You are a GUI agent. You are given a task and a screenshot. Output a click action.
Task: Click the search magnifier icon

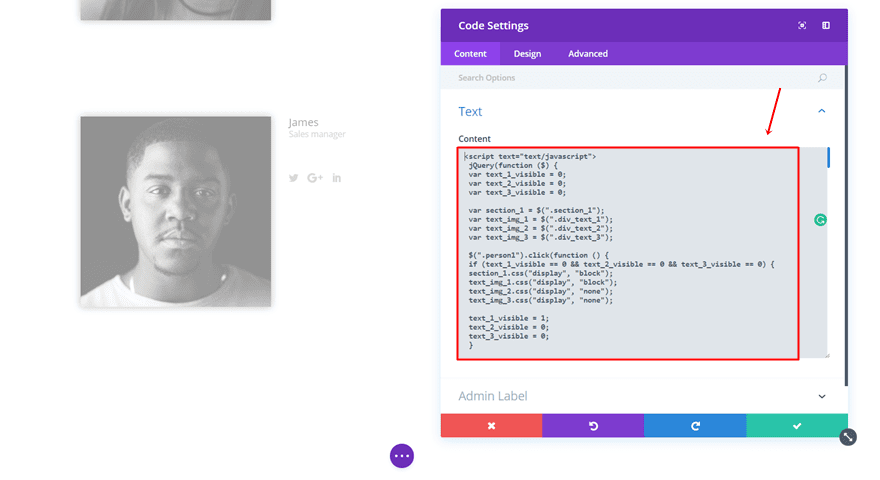822,77
